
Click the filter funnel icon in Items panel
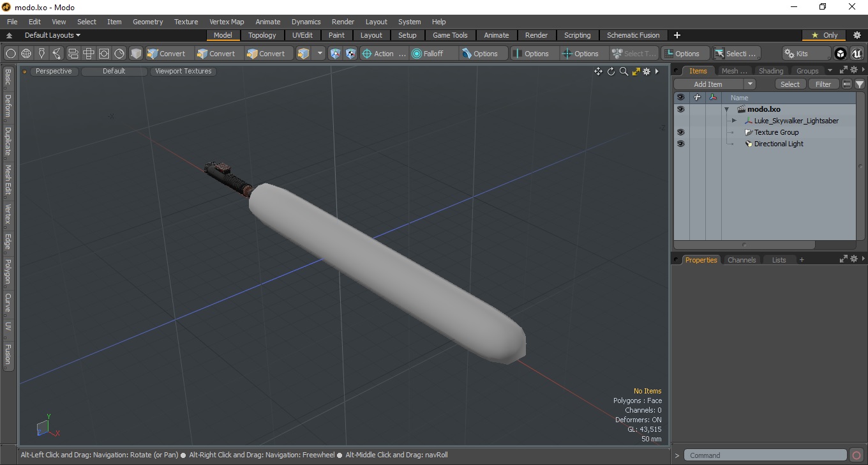(860, 84)
